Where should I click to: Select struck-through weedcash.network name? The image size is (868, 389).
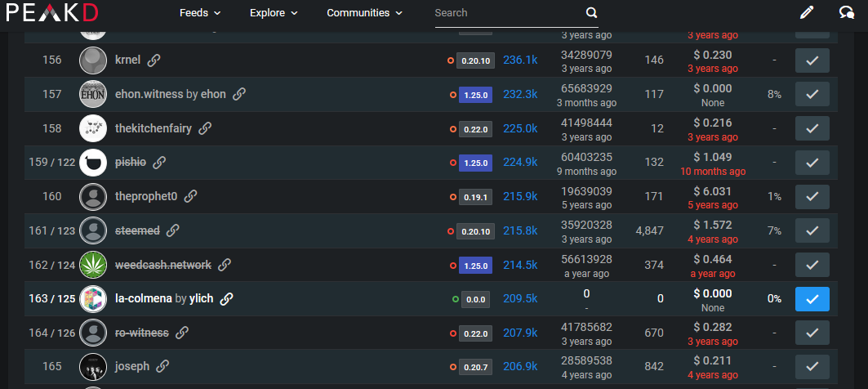click(x=163, y=265)
